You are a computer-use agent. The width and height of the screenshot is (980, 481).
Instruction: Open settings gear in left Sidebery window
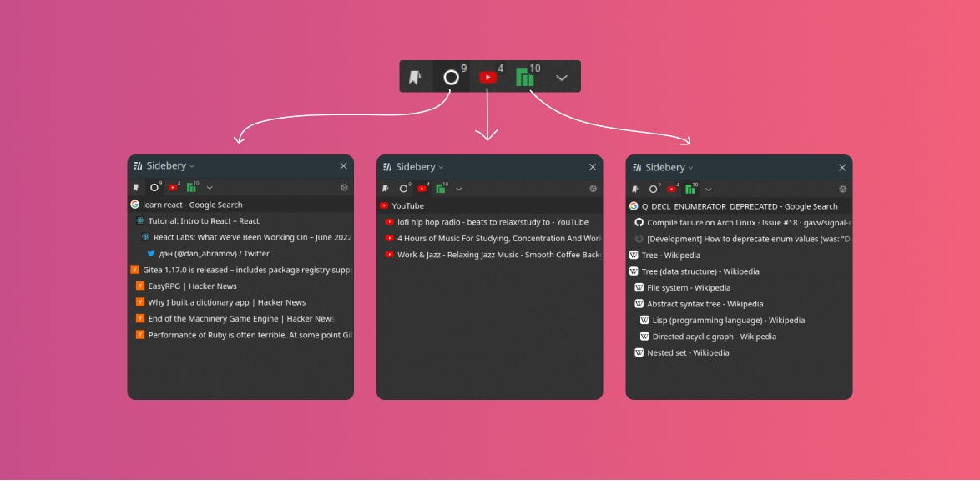[x=345, y=187]
